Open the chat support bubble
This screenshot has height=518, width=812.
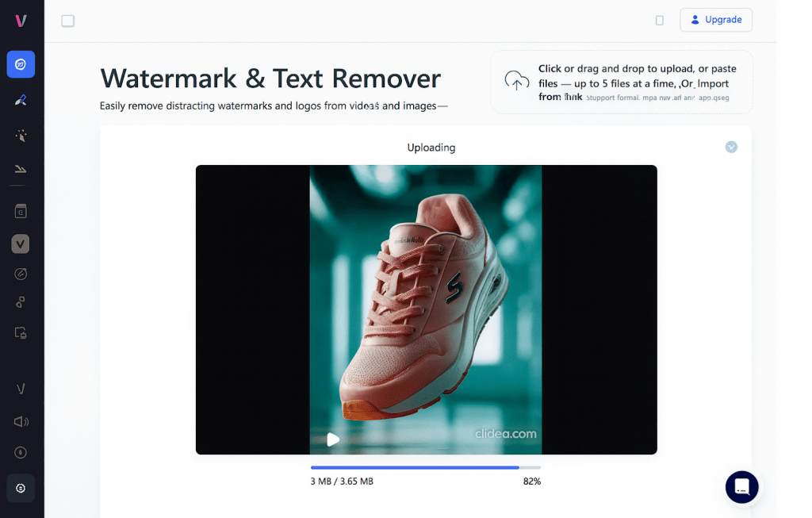(741, 487)
